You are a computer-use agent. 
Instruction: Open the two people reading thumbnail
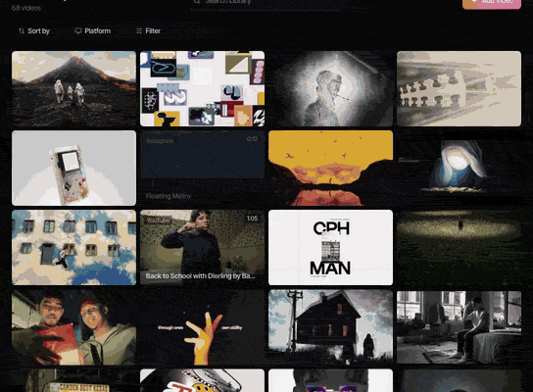coord(73,327)
